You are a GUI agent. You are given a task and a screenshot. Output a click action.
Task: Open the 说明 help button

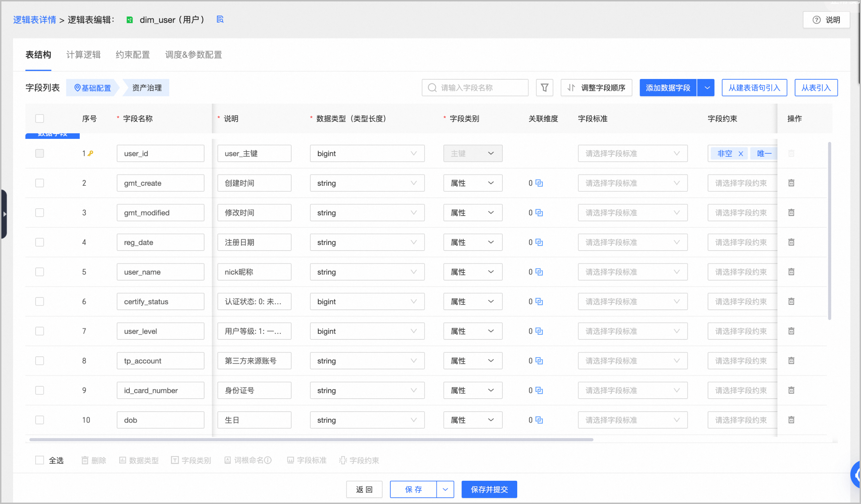(826, 20)
